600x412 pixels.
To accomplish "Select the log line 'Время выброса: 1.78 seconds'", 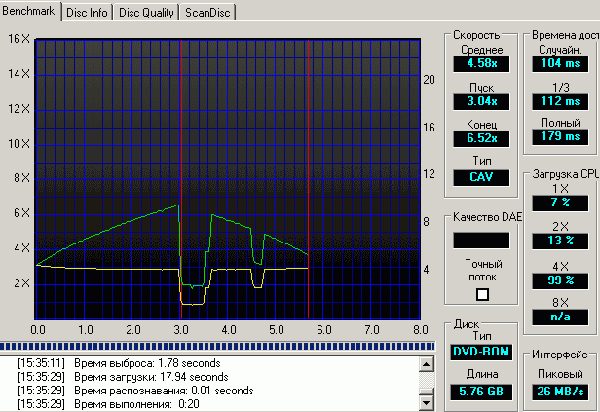I will click(x=119, y=363).
